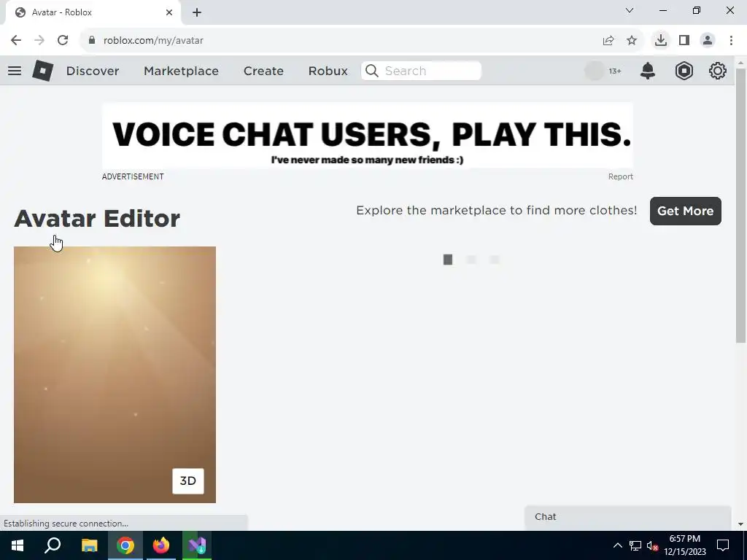The image size is (747, 560).
Task: Open the Create page
Action: click(x=263, y=71)
